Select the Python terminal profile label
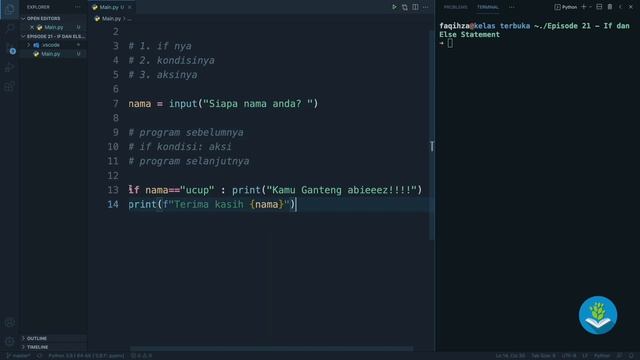Viewport: 640px width, 360px height. (x=566, y=7)
